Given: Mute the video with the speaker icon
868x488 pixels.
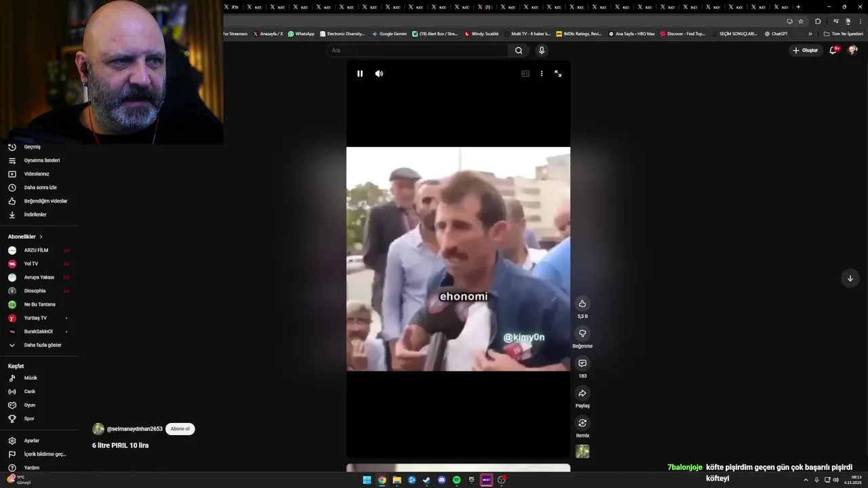Looking at the screenshot, I should 379,74.
